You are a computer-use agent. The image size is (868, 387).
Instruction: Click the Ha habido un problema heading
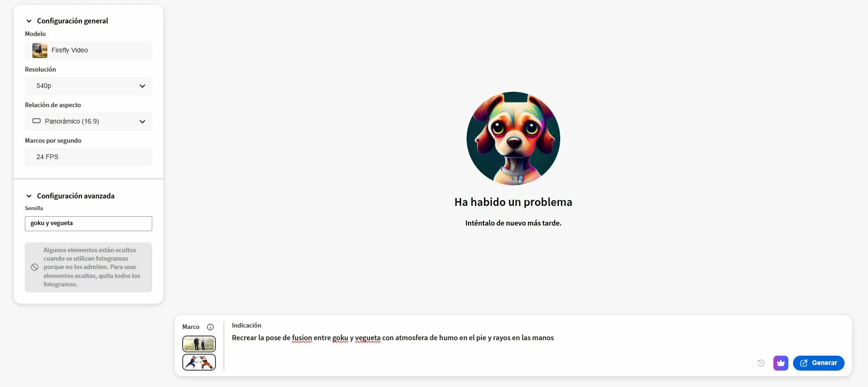(513, 202)
